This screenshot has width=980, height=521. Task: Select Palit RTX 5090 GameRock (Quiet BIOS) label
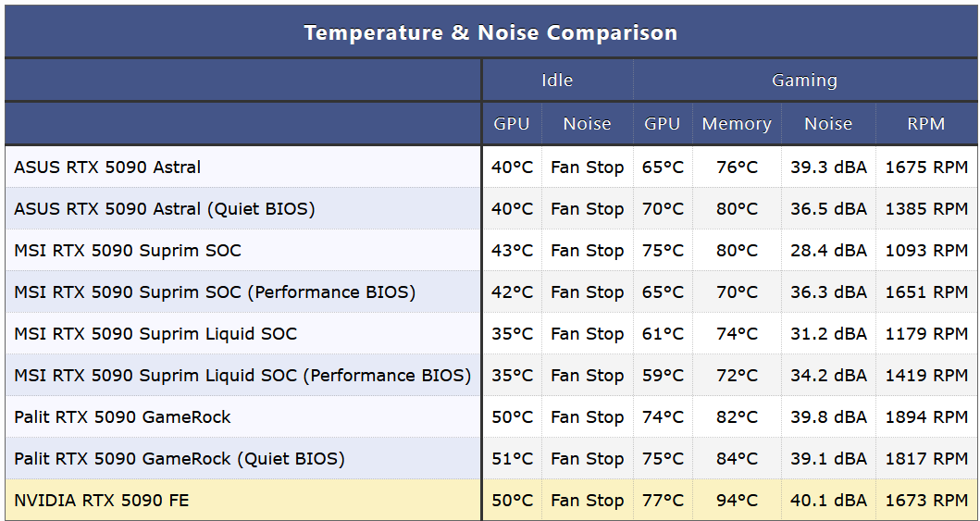click(x=180, y=459)
